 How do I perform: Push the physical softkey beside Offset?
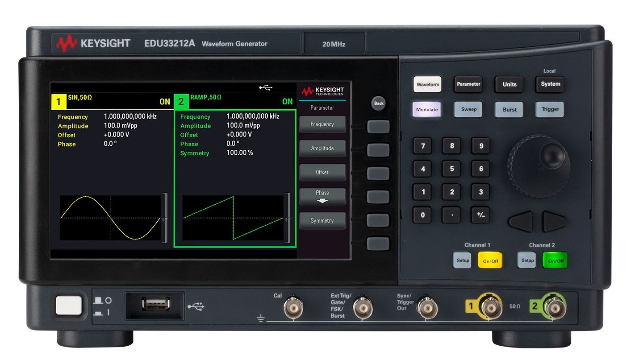click(378, 173)
